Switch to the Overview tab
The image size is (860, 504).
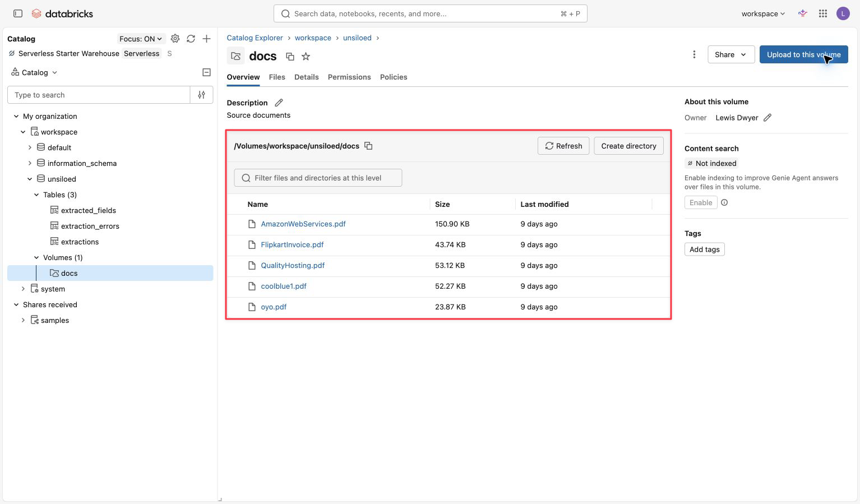coord(243,77)
